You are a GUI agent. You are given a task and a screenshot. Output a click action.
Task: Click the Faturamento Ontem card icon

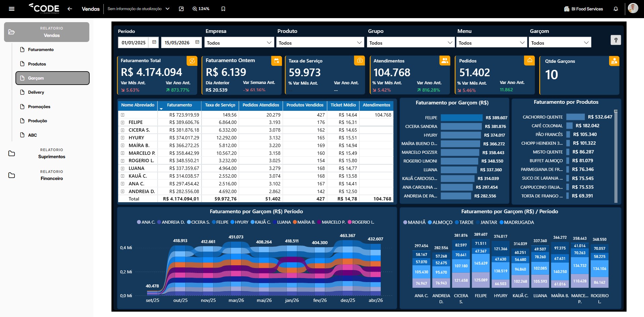(276, 61)
